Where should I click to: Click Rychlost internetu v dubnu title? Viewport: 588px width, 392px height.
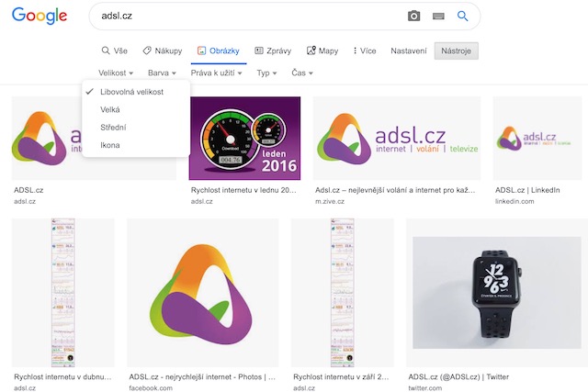click(62, 377)
